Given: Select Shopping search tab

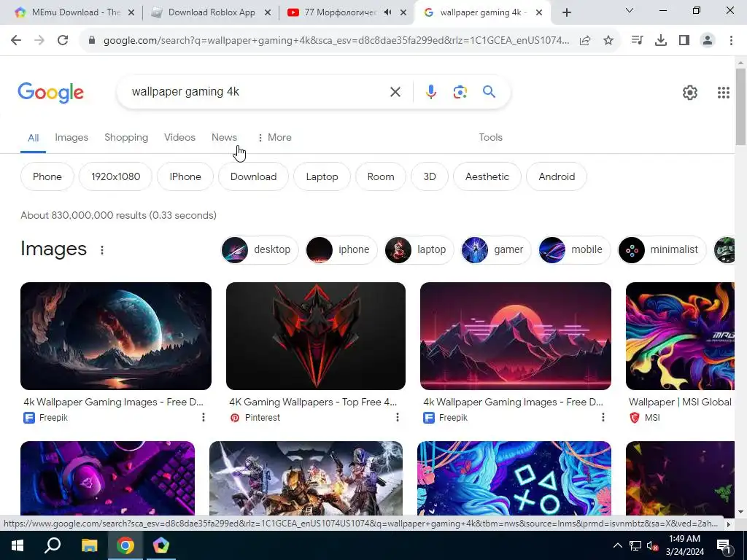Looking at the screenshot, I should click(126, 138).
